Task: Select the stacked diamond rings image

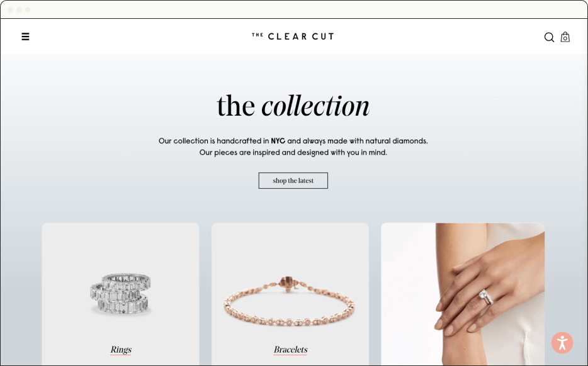Action: (x=121, y=294)
